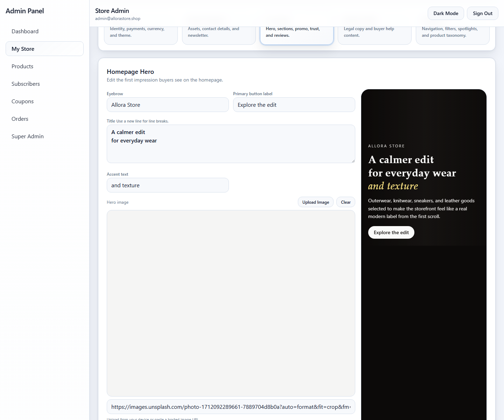Edit the Accent text field

pyautogui.click(x=167, y=185)
